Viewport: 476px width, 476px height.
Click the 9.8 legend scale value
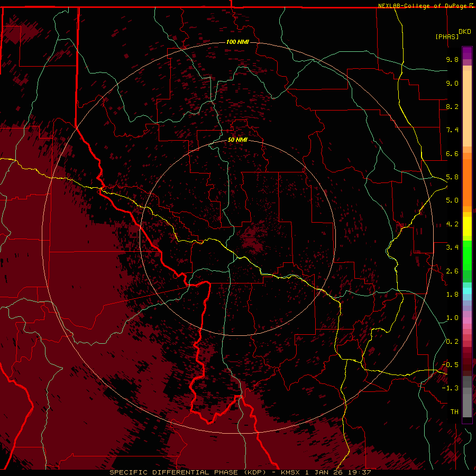tap(452, 59)
